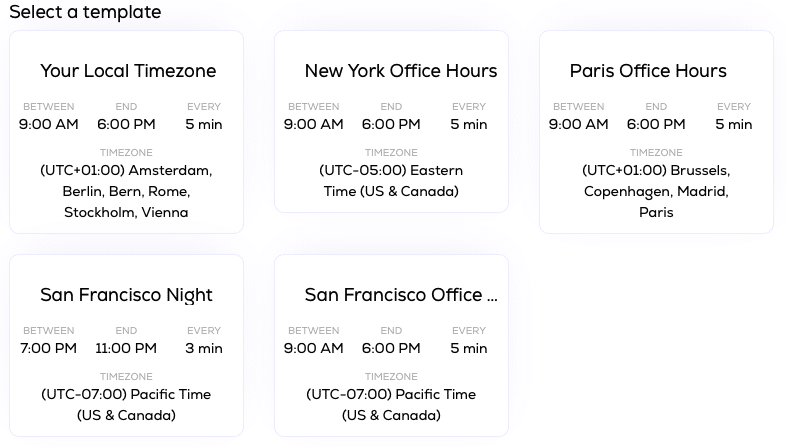Click 5 min interval in New York card
Viewport: 786px width, 447px height.
[469, 124]
